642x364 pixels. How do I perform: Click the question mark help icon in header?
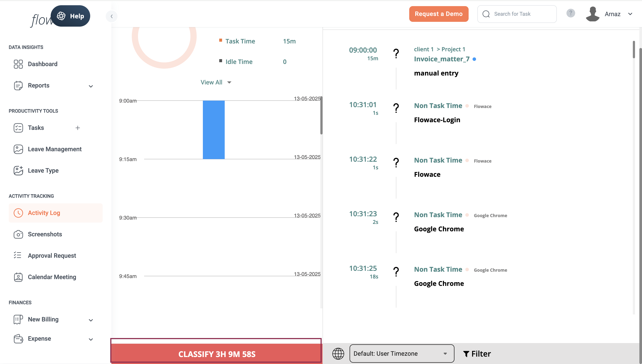point(570,13)
